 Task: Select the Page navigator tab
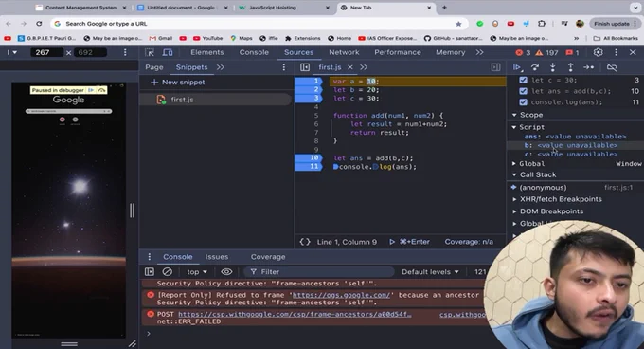click(x=154, y=67)
